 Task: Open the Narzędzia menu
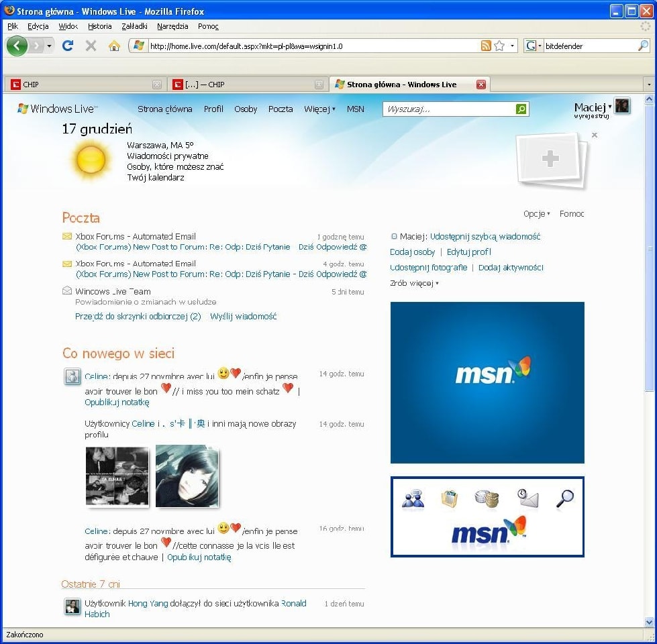pos(172,26)
